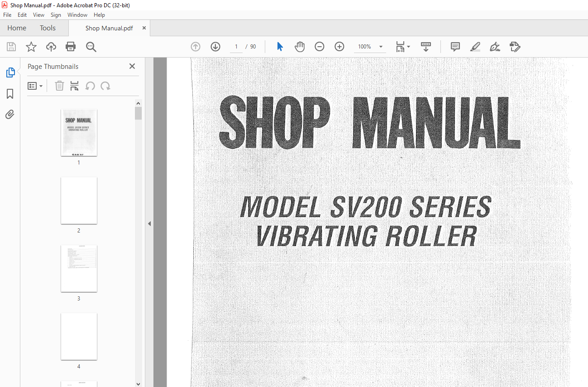Go to previous page arrow
The height and width of the screenshot is (387, 588).
(x=196, y=47)
